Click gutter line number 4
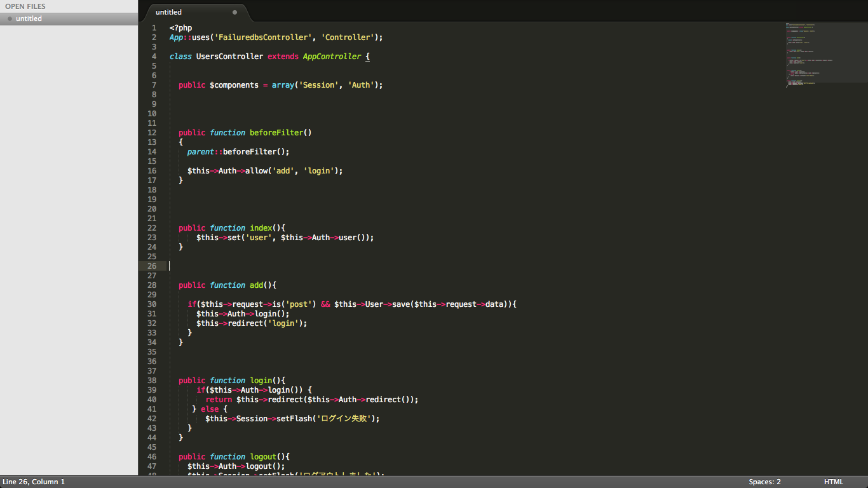The image size is (868, 488). pyautogui.click(x=154, y=57)
